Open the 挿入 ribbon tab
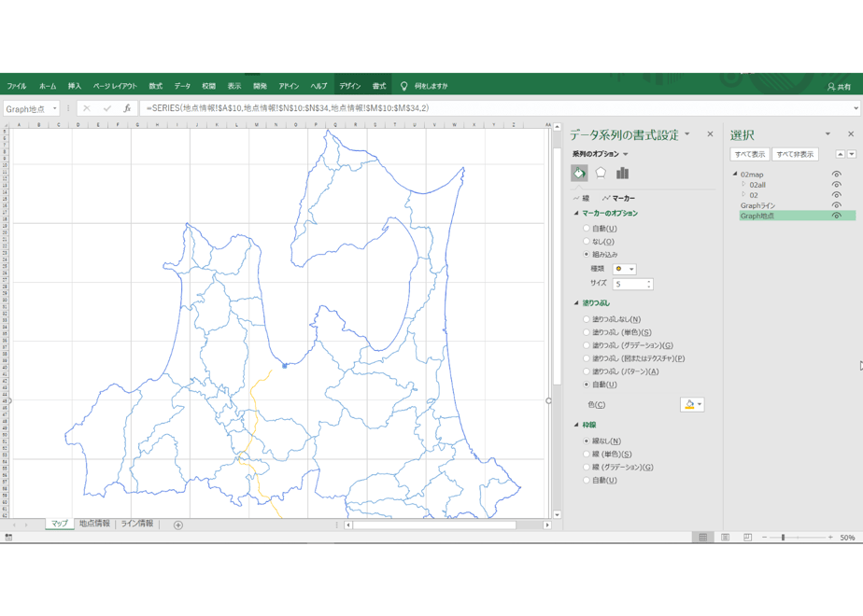This screenshot has height=616, width=863. (x=75, y=86)
